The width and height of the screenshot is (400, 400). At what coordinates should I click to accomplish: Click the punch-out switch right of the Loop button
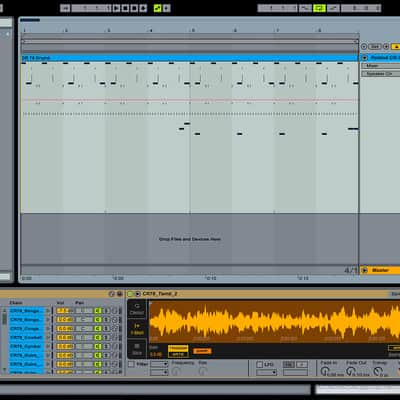click(x=333, y=8)
